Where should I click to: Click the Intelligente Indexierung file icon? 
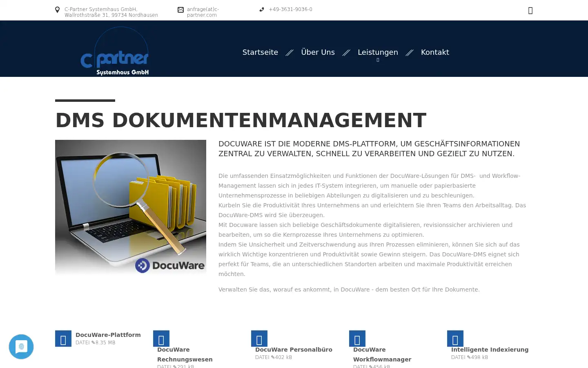point(455,339)
